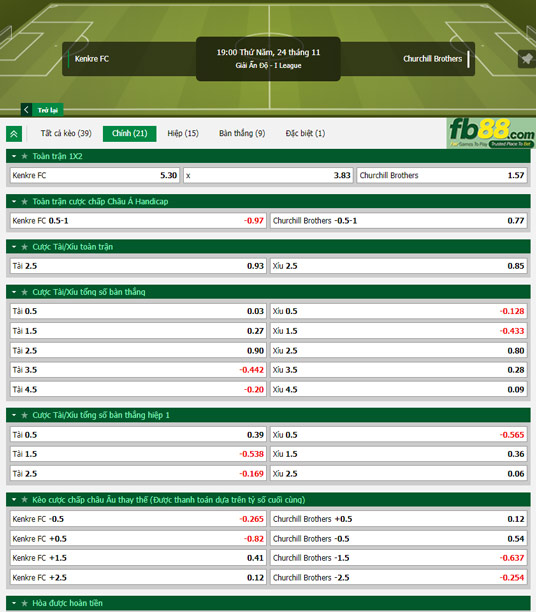Switch to Tất cả kèo (39) tab
Screen dimensions: 536x612
(x=66, y=133)
